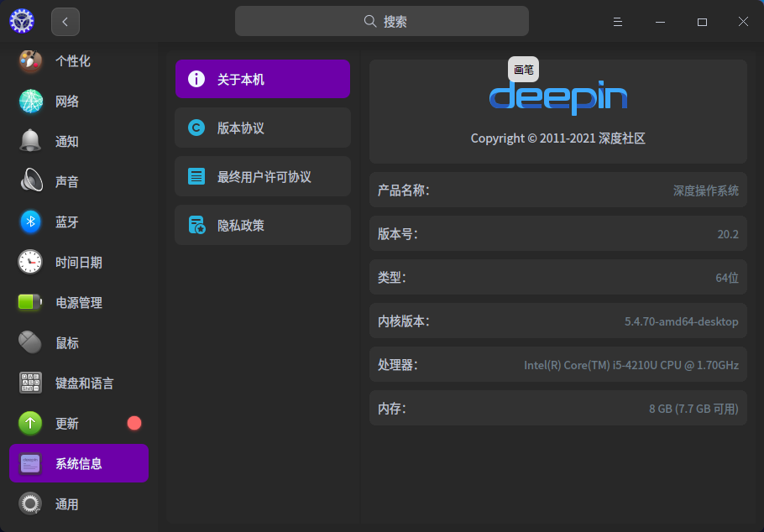Click the painter palette icon for 个性化
This screenshot has height=532, width=764.
(x=30, y=61)
